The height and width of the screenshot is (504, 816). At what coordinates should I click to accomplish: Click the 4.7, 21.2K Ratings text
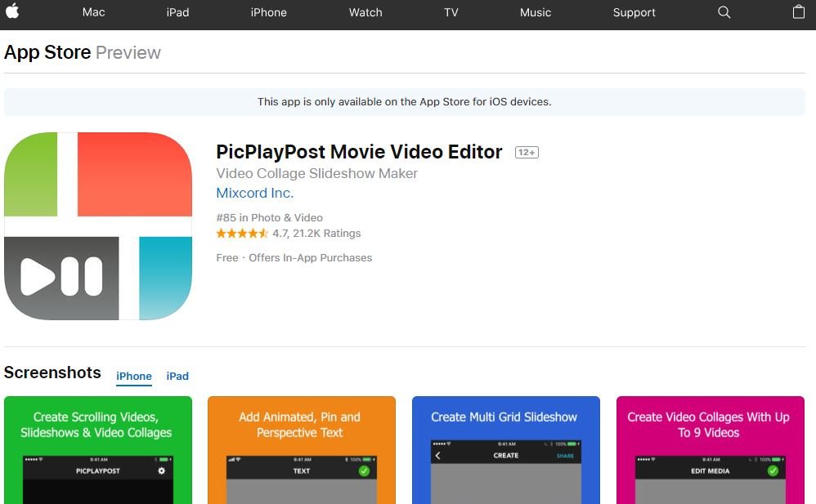(317, 233)
